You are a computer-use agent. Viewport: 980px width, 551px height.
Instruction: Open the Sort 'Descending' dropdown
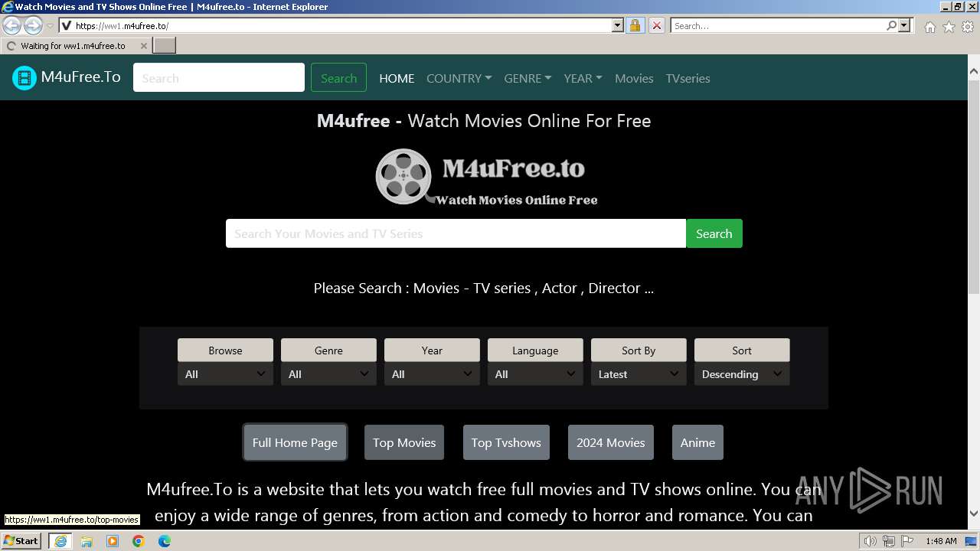tap(742, 374)
